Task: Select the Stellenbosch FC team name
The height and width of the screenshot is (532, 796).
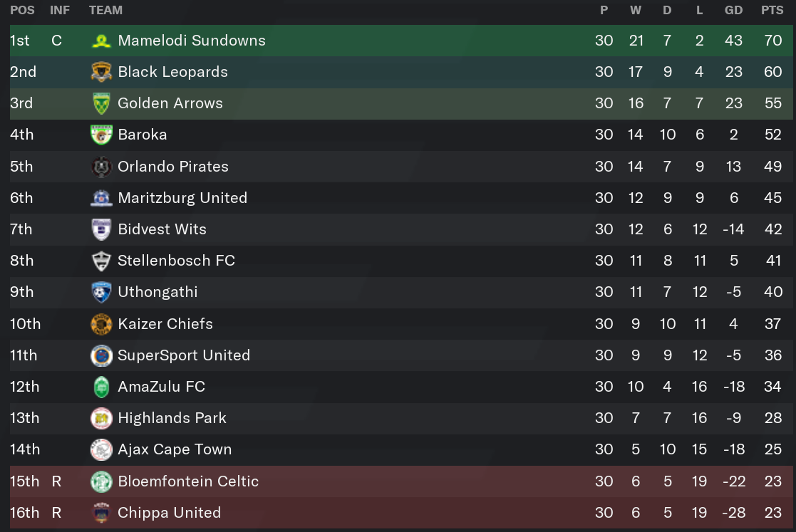Action: coord(176,261)
